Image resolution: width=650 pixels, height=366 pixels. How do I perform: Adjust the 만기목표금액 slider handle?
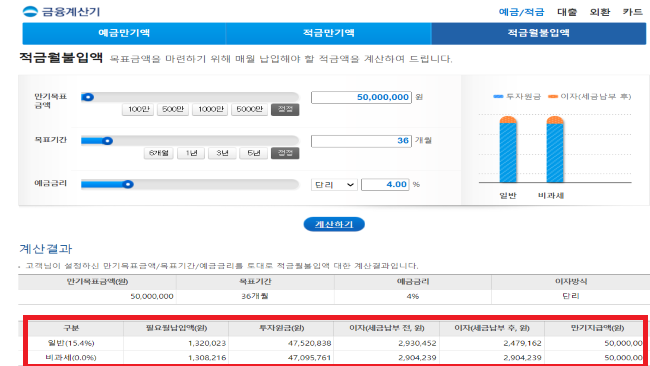click(x=88, y=97)
